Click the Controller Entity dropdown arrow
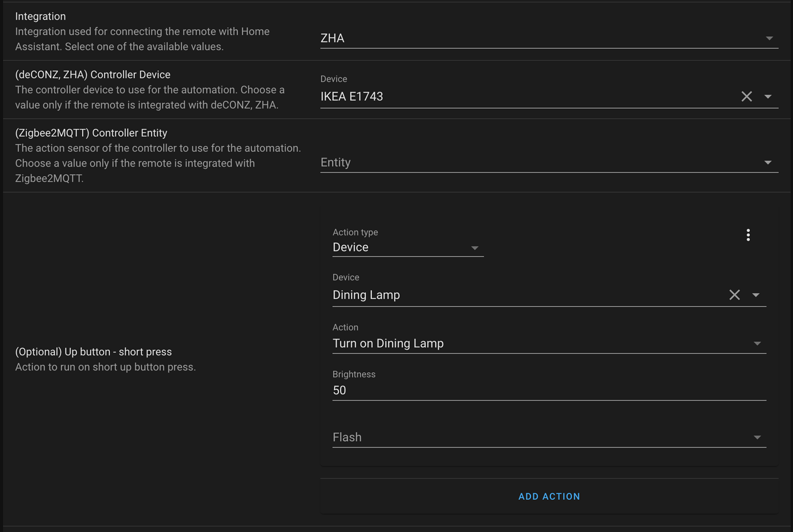This screenshot has width=793, height=532. pyautogui.click(x=768, y=163)
